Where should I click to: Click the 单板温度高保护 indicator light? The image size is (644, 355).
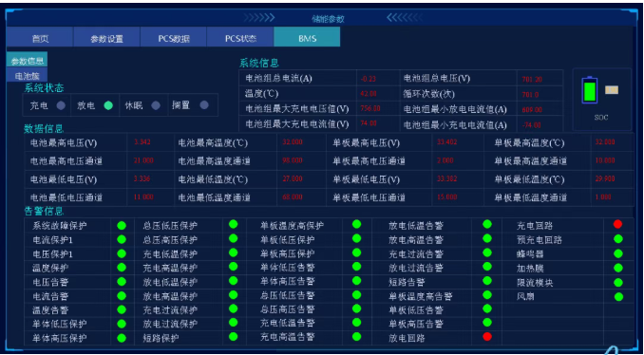[x=356, y=224]
